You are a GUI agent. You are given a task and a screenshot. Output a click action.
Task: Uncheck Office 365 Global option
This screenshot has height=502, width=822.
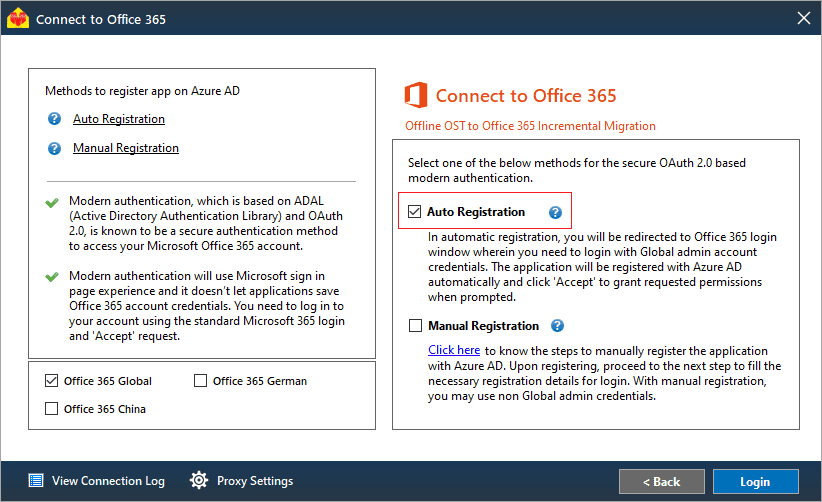point(51,380)
